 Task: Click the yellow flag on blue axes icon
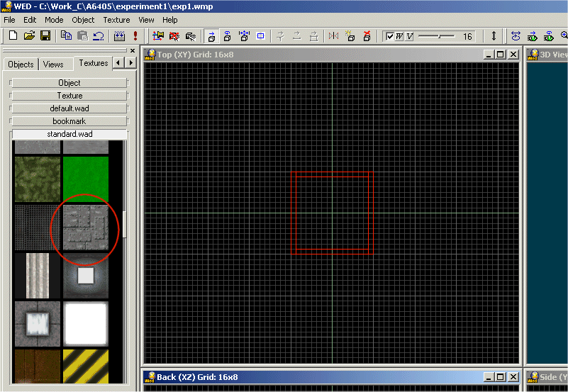click(x=158, y=36)
